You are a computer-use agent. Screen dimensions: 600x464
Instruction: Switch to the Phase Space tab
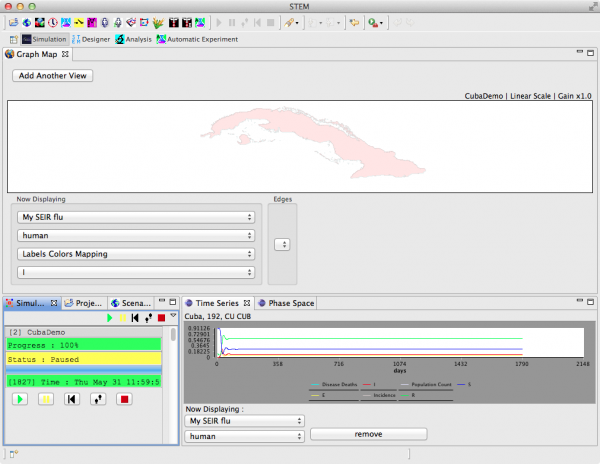pos(286,302)
